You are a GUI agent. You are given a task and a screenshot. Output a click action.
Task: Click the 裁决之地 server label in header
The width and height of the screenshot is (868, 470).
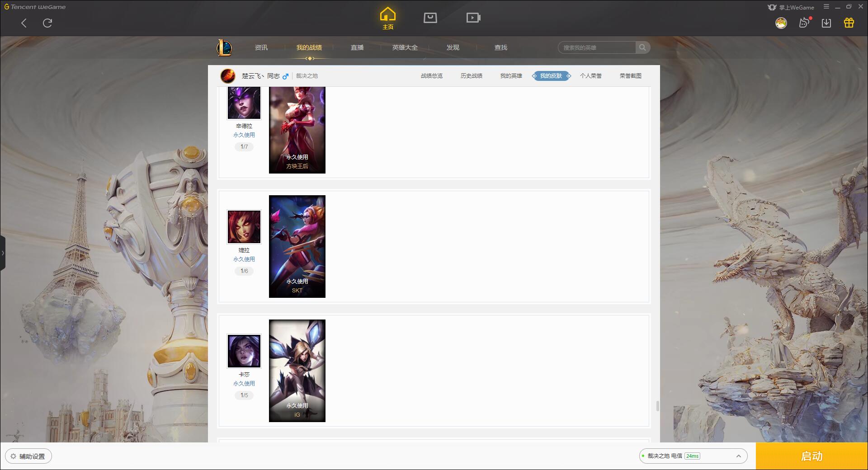(307, 76)
